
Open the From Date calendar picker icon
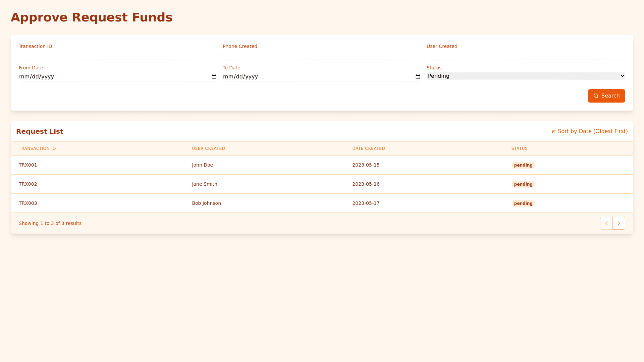pos(214,77)
